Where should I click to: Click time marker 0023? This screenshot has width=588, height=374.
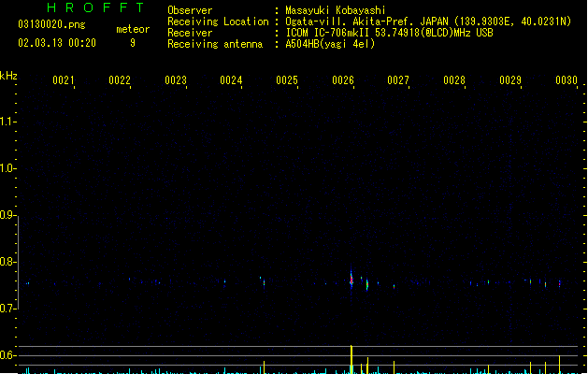click(x=175, y=80)
